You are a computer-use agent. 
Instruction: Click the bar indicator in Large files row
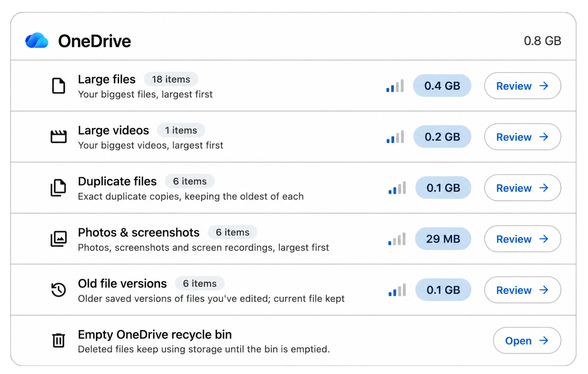pos(395,86)
